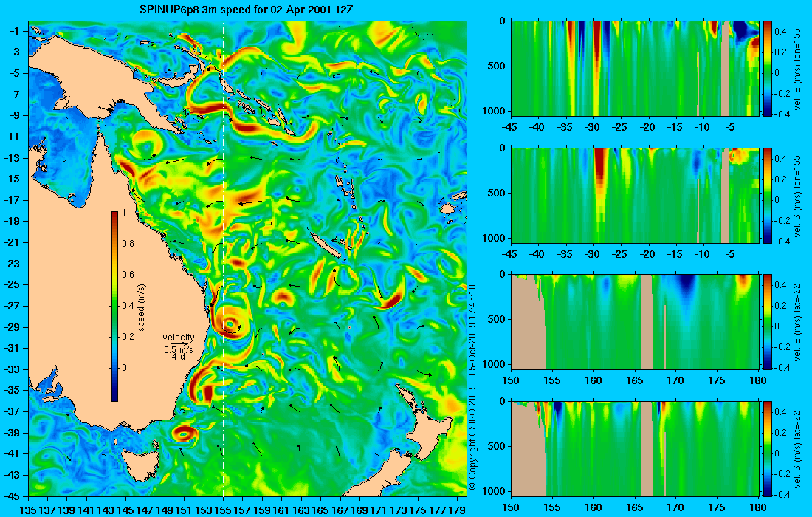Select the colorbar of vel. S lon=155 panel
This screenshot has height=517, width=812.
coord(768,195)
